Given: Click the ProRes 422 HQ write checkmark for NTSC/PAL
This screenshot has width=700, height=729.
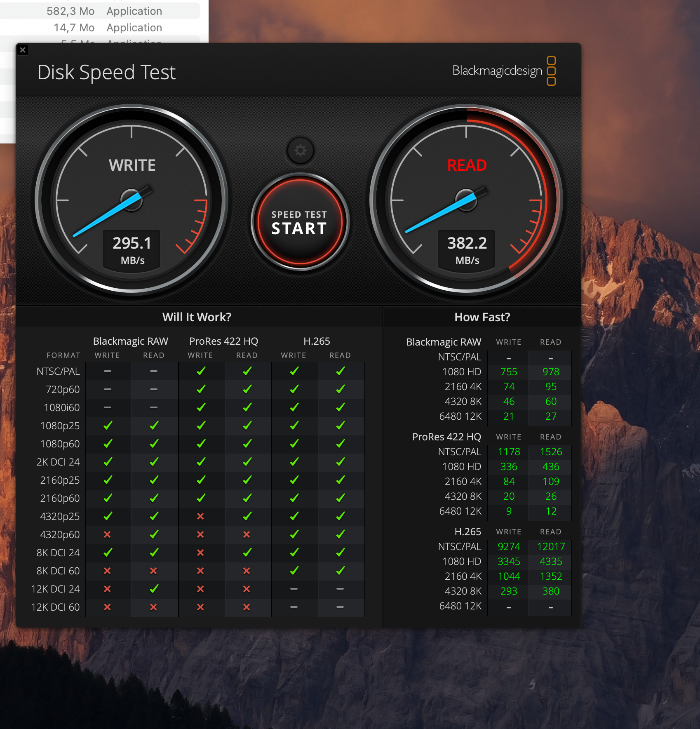Looking at the screenshot, I should point(201,371).
